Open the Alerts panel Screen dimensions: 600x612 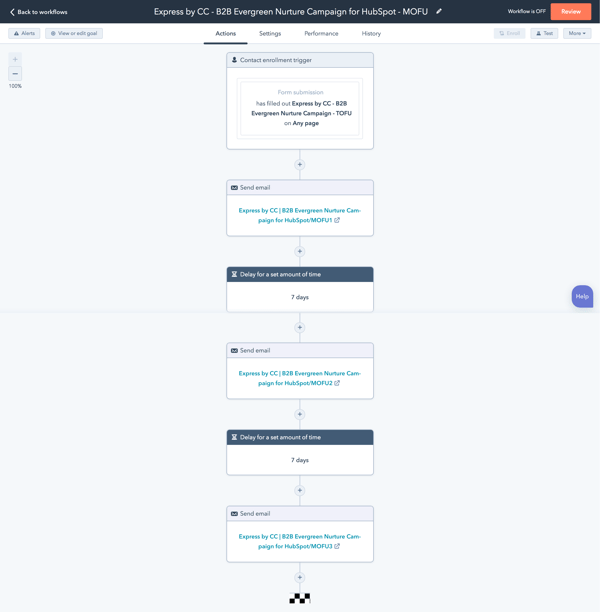[x=24, y=34]
